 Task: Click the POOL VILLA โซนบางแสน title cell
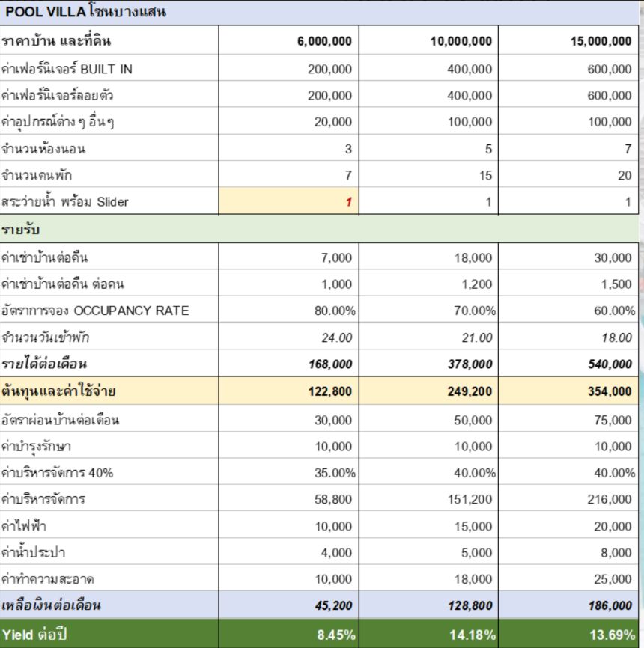86,13
